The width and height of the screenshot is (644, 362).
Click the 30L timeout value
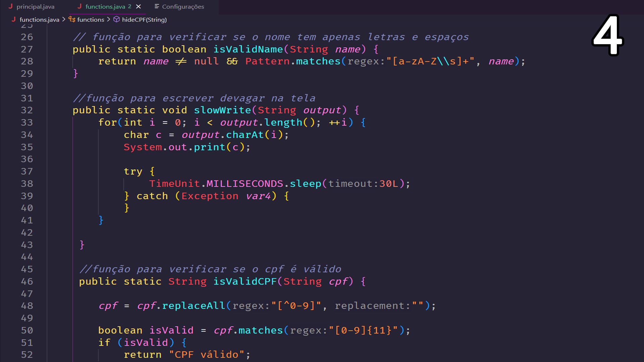point(389,184)
